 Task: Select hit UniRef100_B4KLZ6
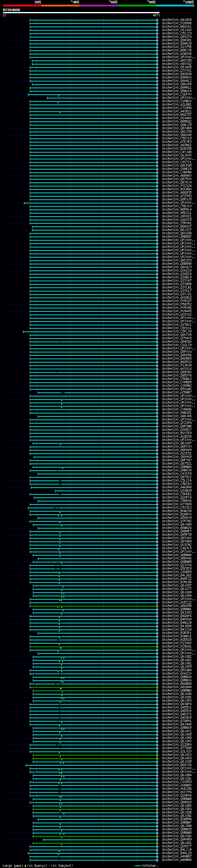[x=177, y=853]
